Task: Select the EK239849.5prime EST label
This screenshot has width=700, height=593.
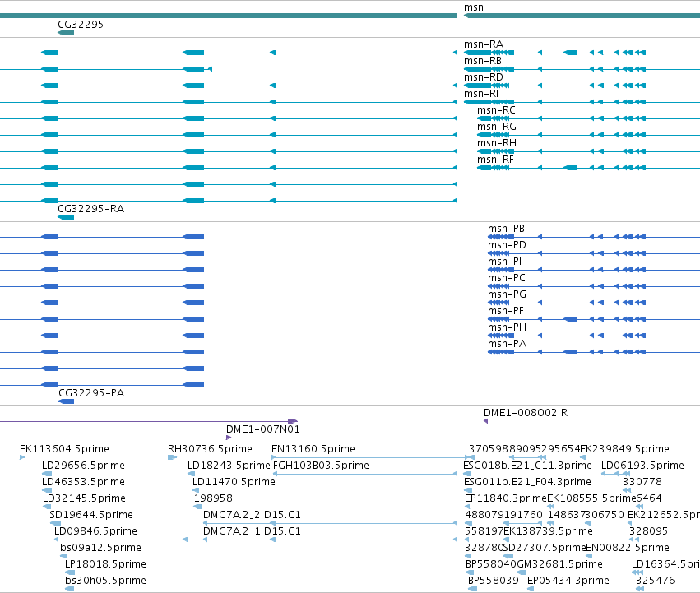Action: tap(624, 449)
